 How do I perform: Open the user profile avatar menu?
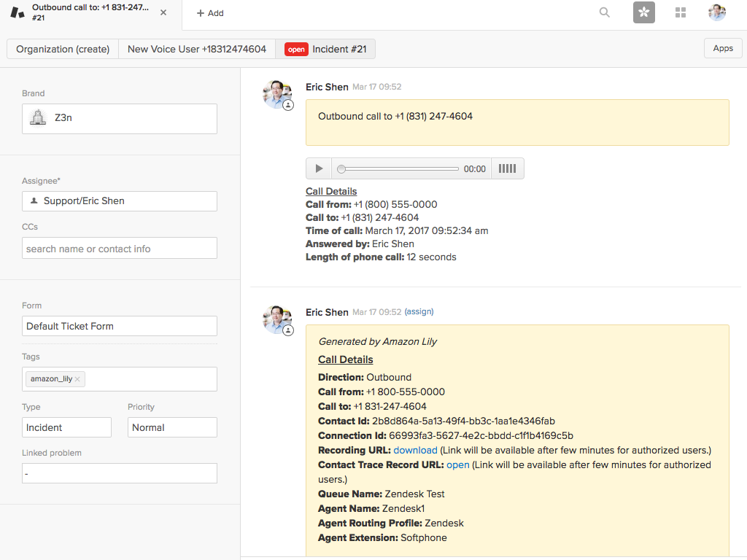(716, 12)
